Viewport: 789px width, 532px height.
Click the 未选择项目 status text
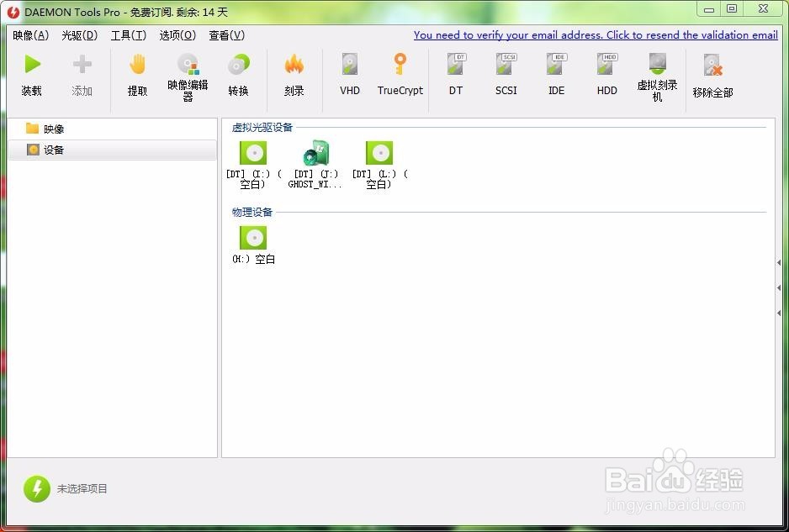pos(82,489)
